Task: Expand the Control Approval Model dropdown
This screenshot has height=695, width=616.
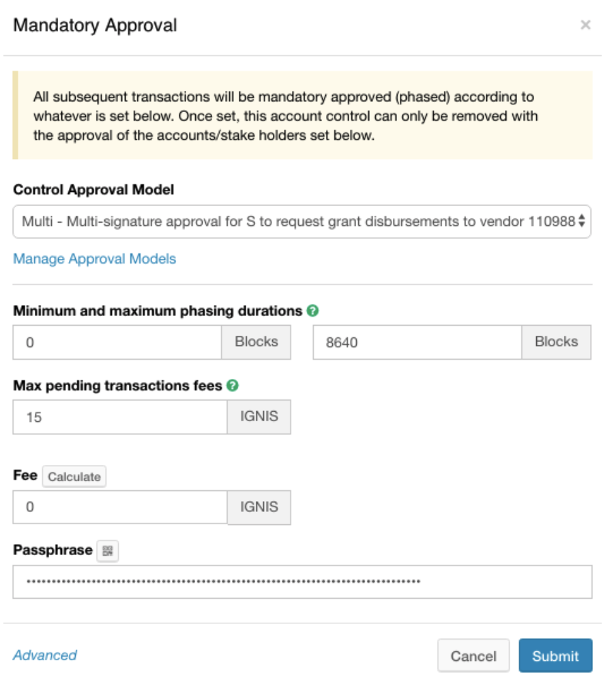Action: (x=302, y=221)
